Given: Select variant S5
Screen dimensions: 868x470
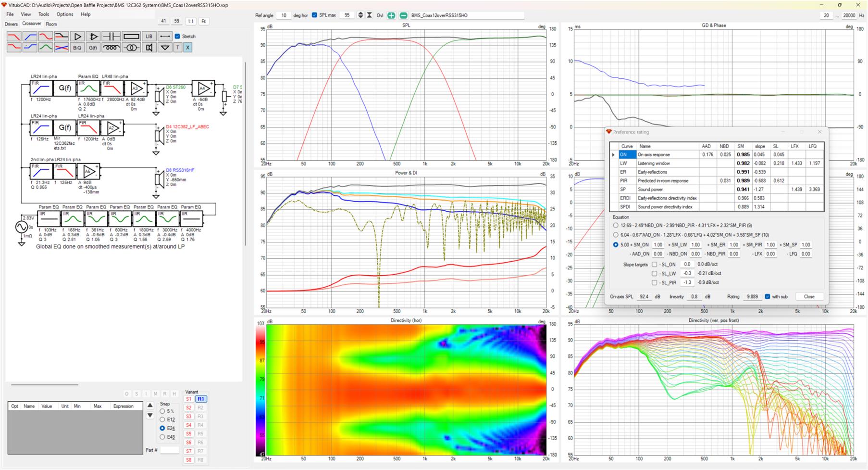Looking at the screenshot, I should [x=189, y=434].
